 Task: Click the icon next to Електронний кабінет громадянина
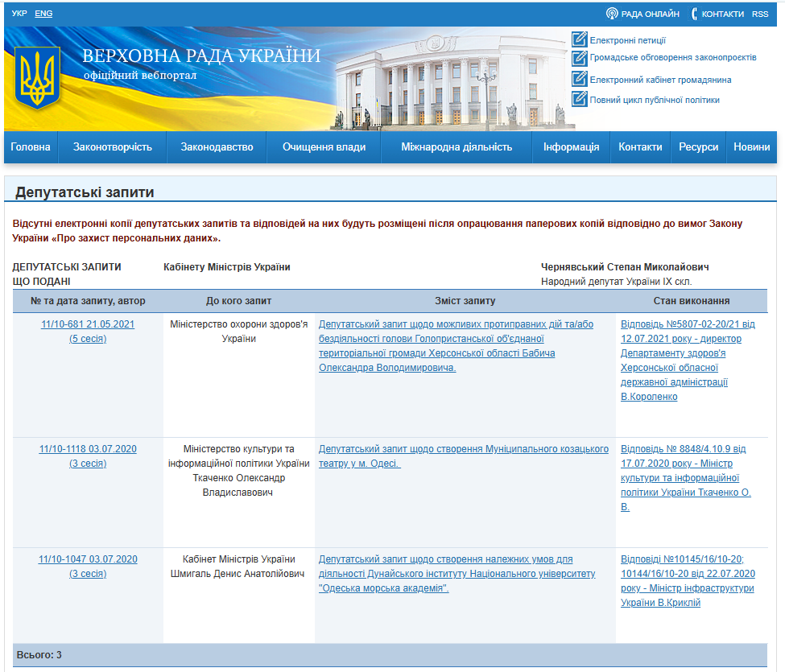[x=579, y=79]
